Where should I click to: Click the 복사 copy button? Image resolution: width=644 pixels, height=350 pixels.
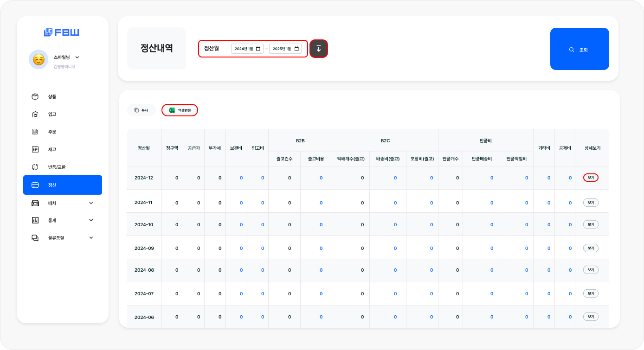pyautogui.click(x=141, y=110)
